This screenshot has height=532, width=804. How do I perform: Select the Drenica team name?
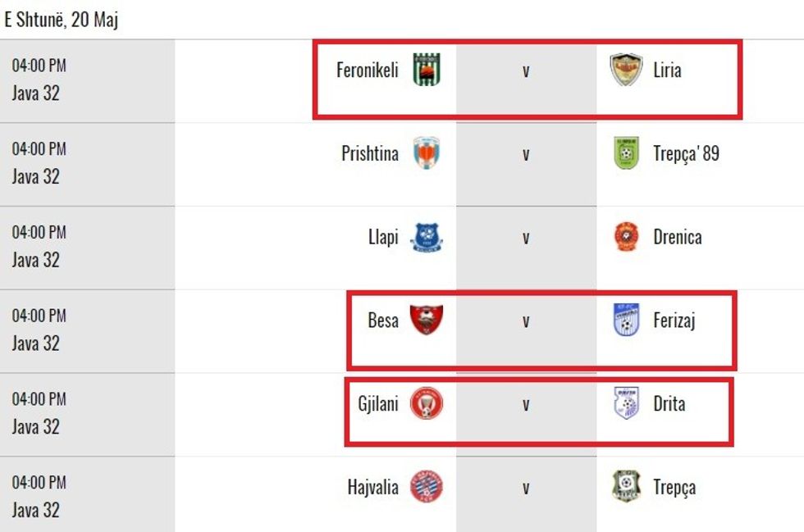click(x=678, y=237)
